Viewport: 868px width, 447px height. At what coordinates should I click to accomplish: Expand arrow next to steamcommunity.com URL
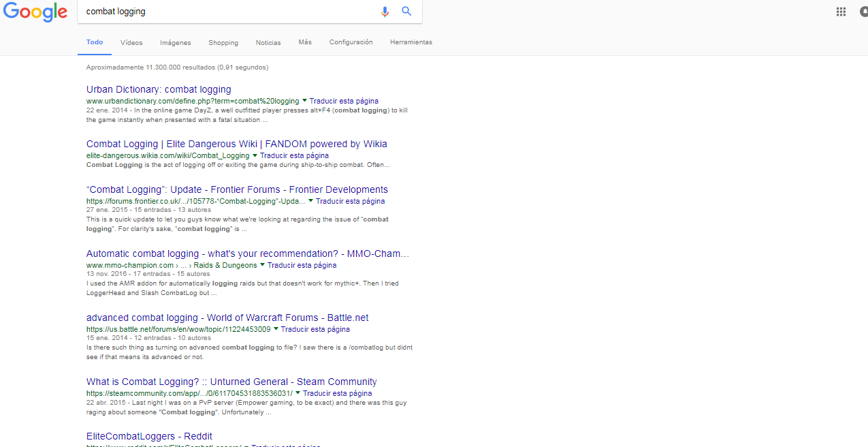pos(298,393)
